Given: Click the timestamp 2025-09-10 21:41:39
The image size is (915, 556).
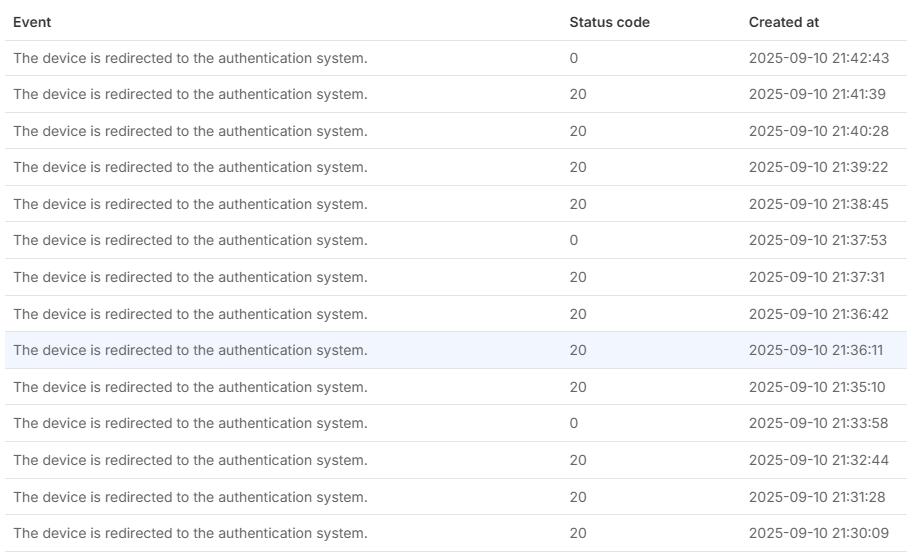Looking at the screenshot, I should click(818, 94).
